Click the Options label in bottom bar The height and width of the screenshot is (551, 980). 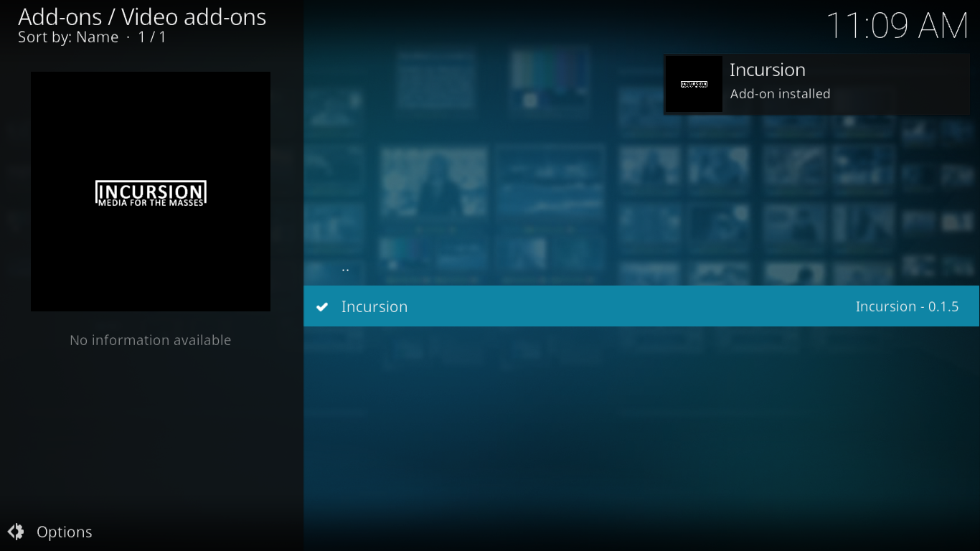(65, 532)
